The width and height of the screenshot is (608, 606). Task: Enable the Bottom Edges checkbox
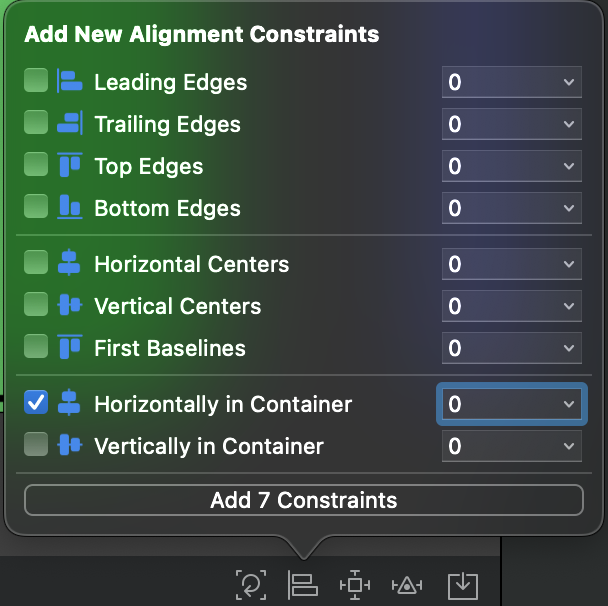(36, 207)
